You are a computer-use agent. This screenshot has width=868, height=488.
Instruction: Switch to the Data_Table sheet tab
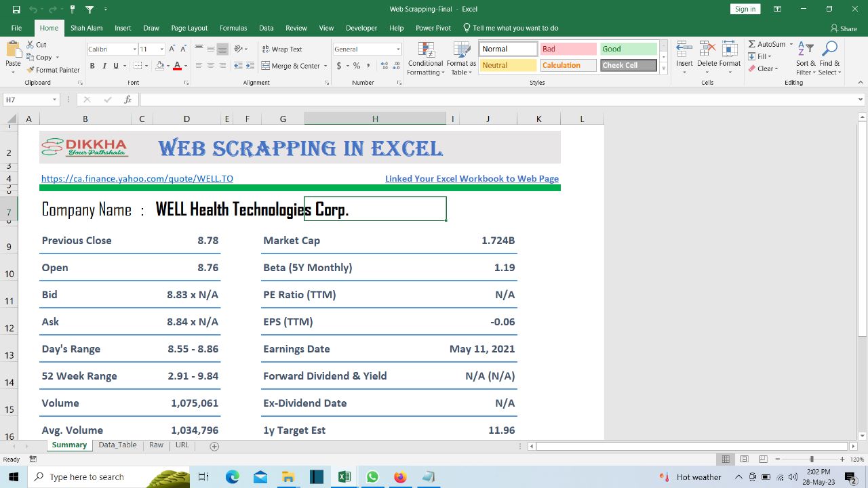(117, 445)
